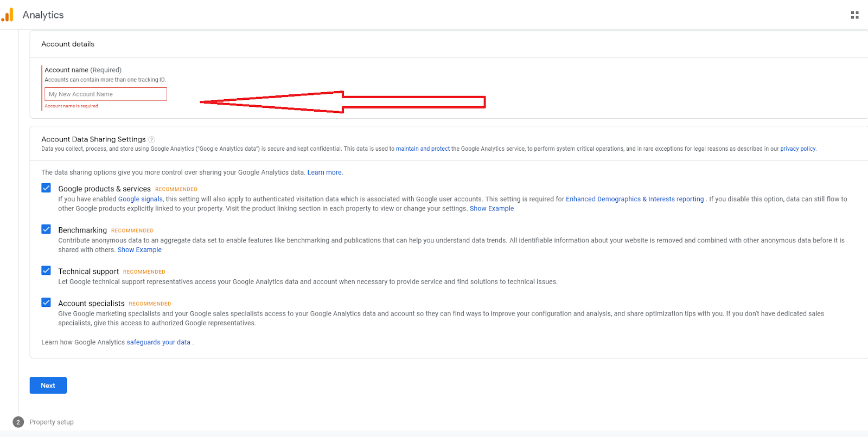Open the Google signals link
Image resolution: width=868 pixels, height=437 pixels.
click(141, 199)
